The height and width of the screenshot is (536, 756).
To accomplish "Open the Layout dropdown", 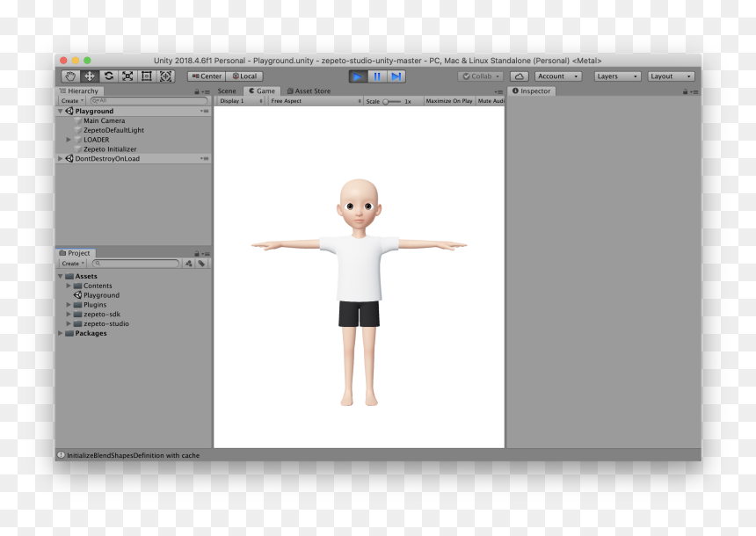I will tap(671, 76).
